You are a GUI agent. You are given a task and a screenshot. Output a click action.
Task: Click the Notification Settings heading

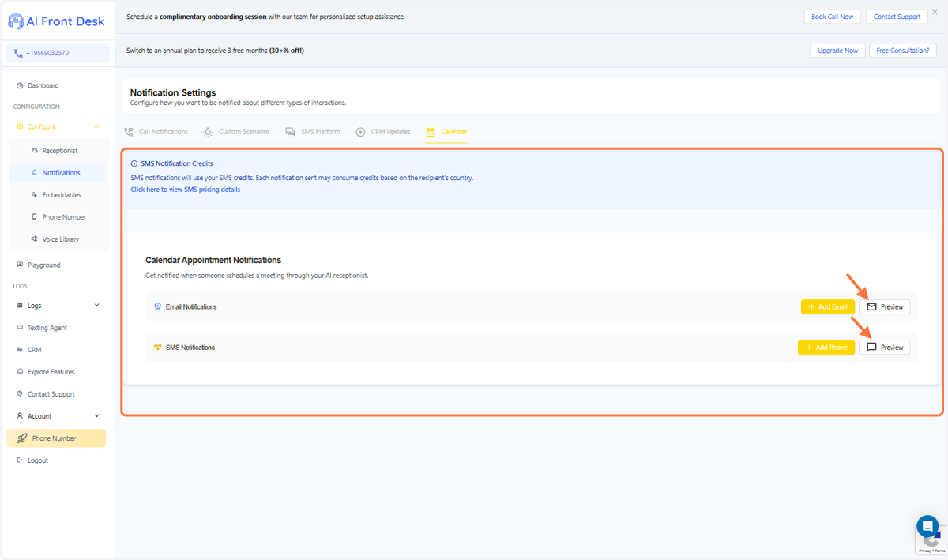pos(173,92)
